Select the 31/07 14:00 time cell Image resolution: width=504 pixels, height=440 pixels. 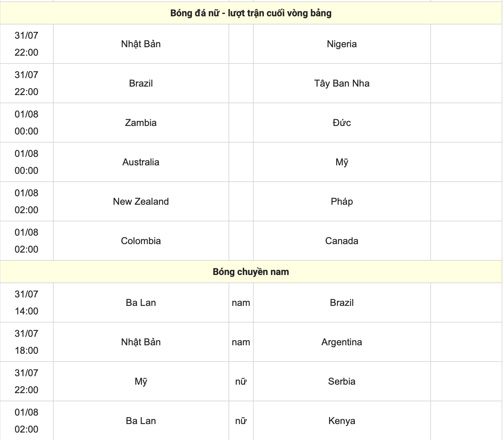click(26, 302)
